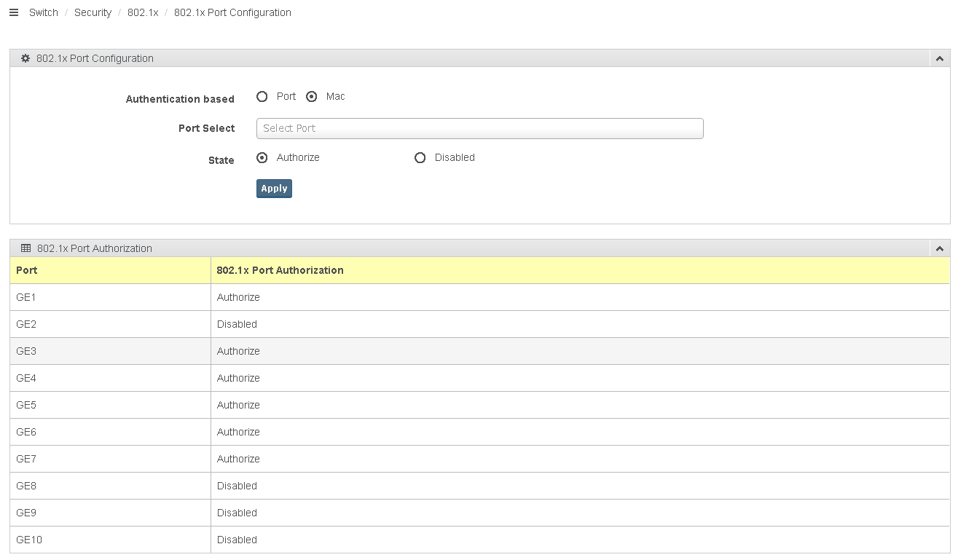958x560 pixels.
Task: Collapse the 802.1x Port Configuration panel
Action: click(x=940, y=58)
